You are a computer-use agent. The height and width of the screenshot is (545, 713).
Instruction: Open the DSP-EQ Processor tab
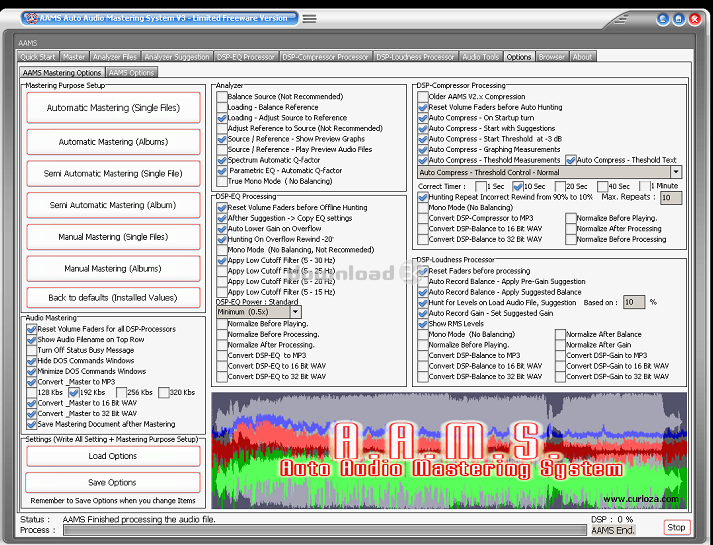(245, 57)
